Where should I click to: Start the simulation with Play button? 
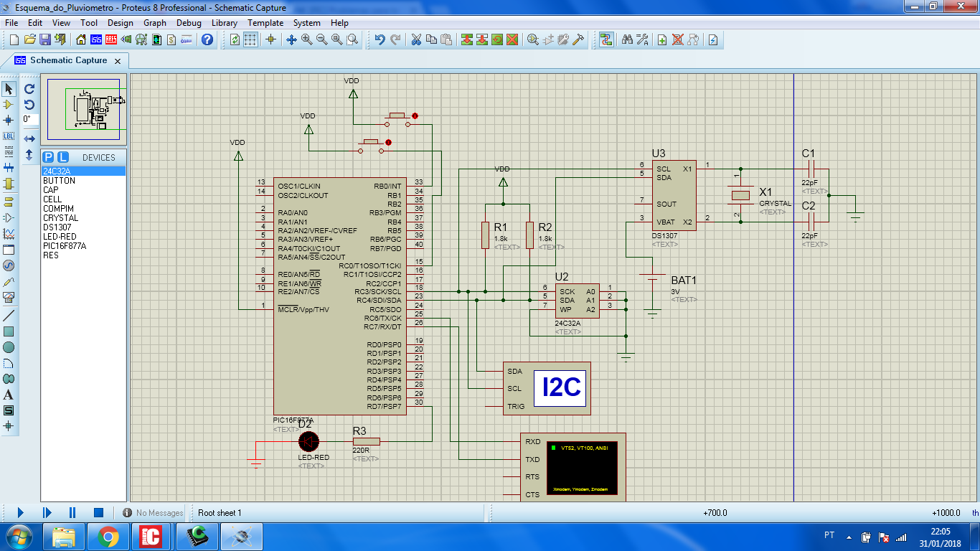[20, 512]
